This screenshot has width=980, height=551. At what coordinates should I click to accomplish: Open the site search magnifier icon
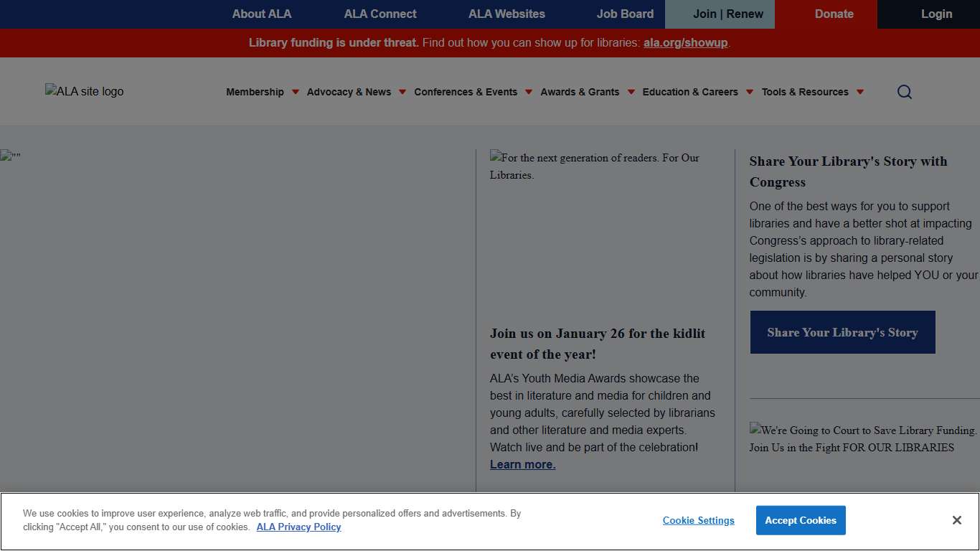(904, 92)
